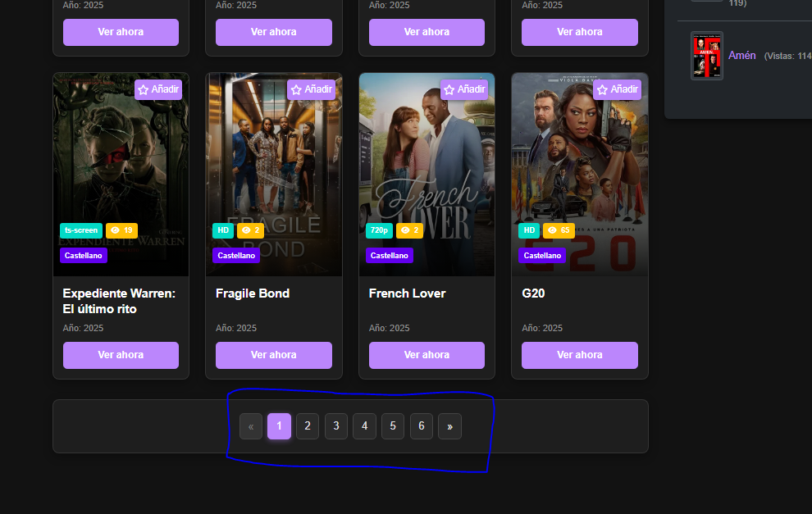
Task: Click the HD badge on Fragile Bond
Action: tap(222, 230)
